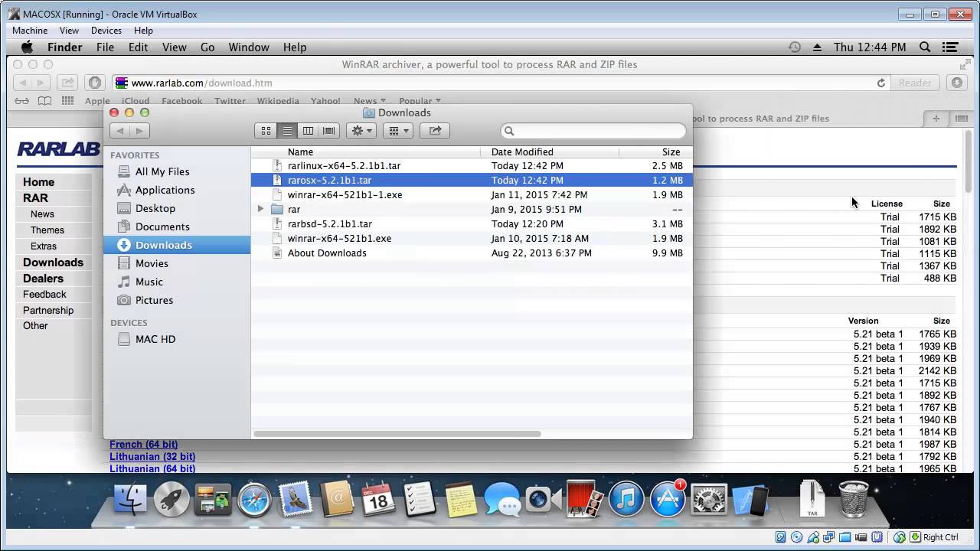Screen dimensions: 980x551
Task: Click the Share button in the Finder toolbar
Action: tap(434, 130)
